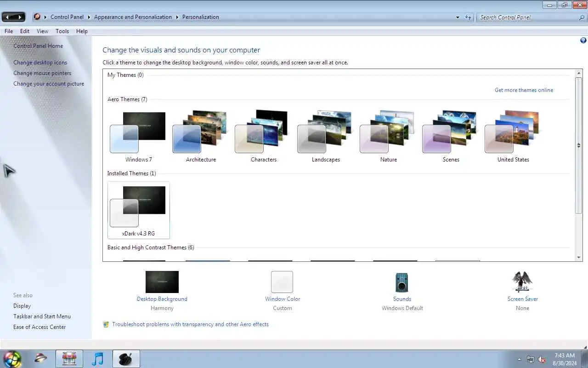Click Personalization breadcrumb segment

click(201, 17)
